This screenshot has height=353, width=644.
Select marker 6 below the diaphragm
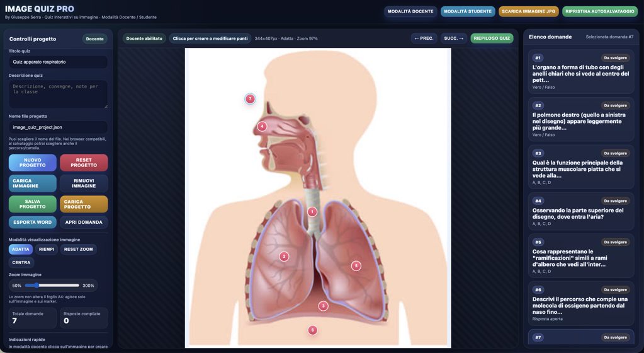click(312, 330)
